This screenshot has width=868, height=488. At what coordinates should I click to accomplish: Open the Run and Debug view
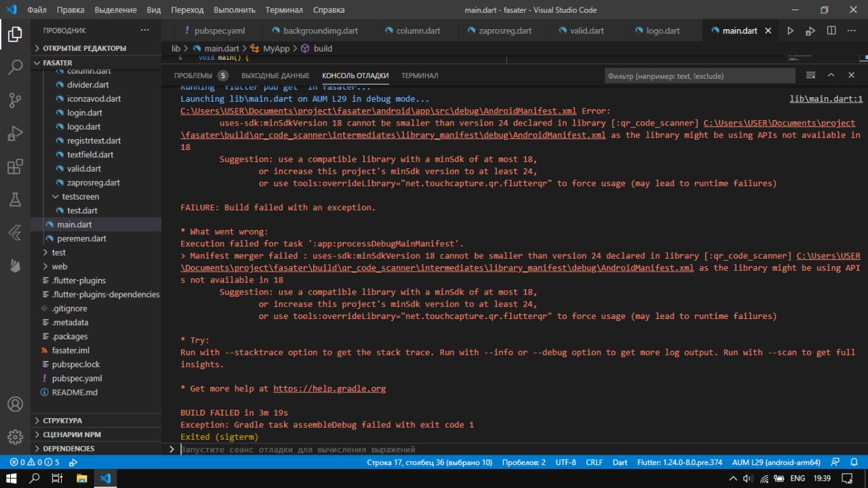pos(15,134)
